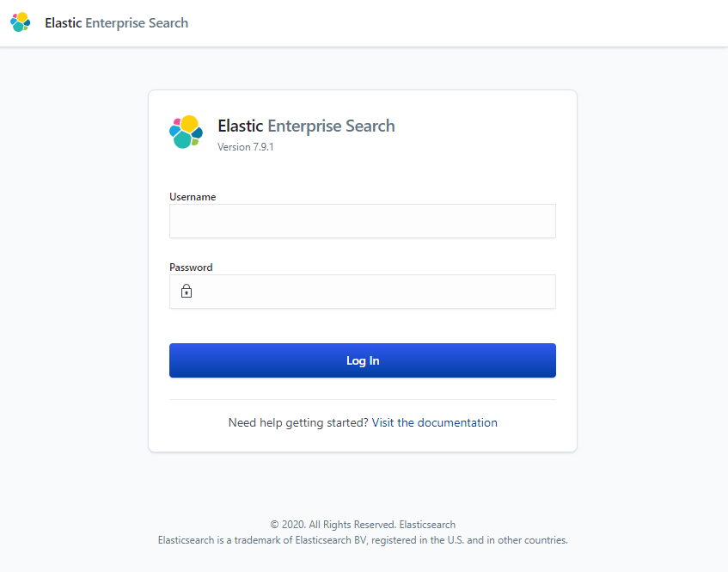This screenshot has height=572, width=728.
Task: Focus the Username input field
Action: click(x=363, y=221)
